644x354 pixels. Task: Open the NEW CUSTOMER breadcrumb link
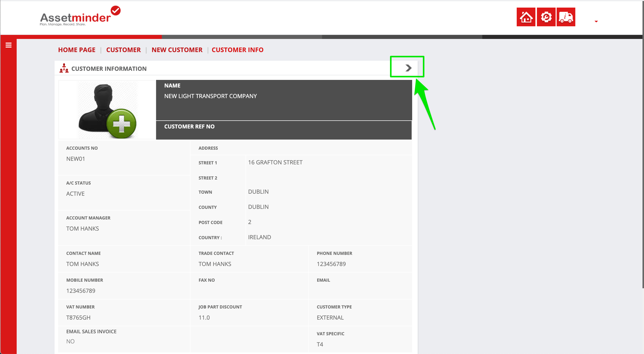[x=177, y=50]
